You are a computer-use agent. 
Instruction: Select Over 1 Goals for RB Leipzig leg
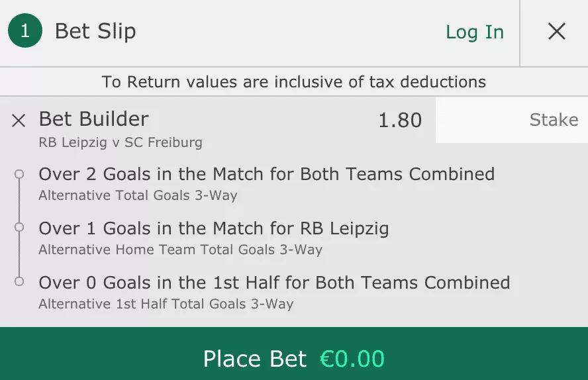tap(213, 229)
